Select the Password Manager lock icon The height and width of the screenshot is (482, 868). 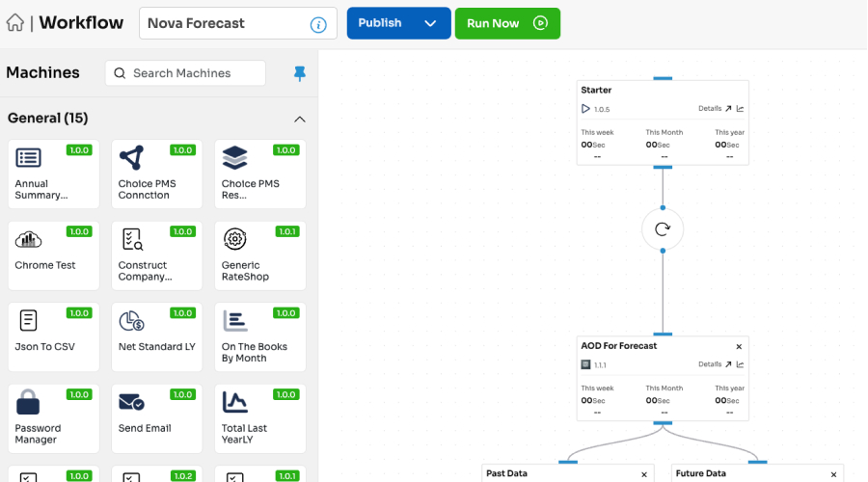(28, 402)
